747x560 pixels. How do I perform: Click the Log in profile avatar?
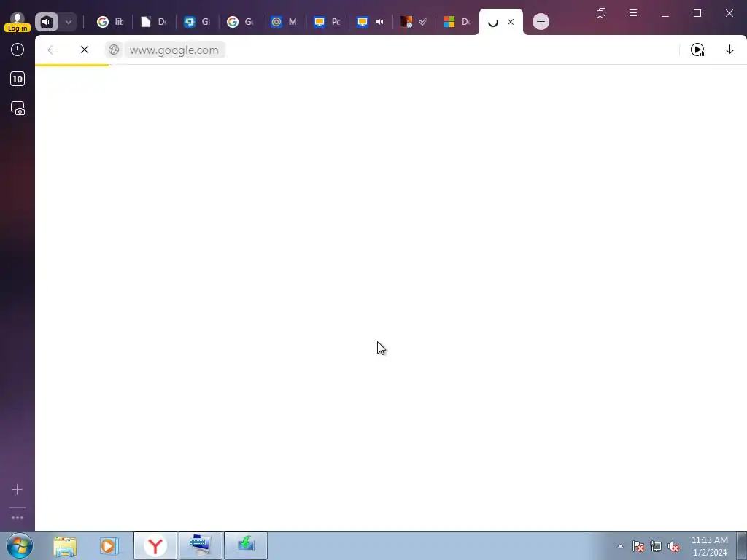[x=18, y=22]
